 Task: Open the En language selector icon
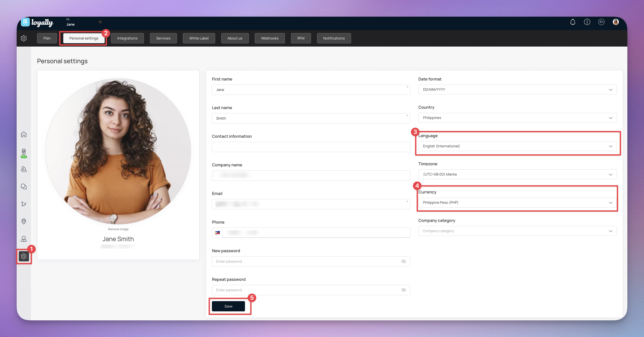tap(601, 22)
